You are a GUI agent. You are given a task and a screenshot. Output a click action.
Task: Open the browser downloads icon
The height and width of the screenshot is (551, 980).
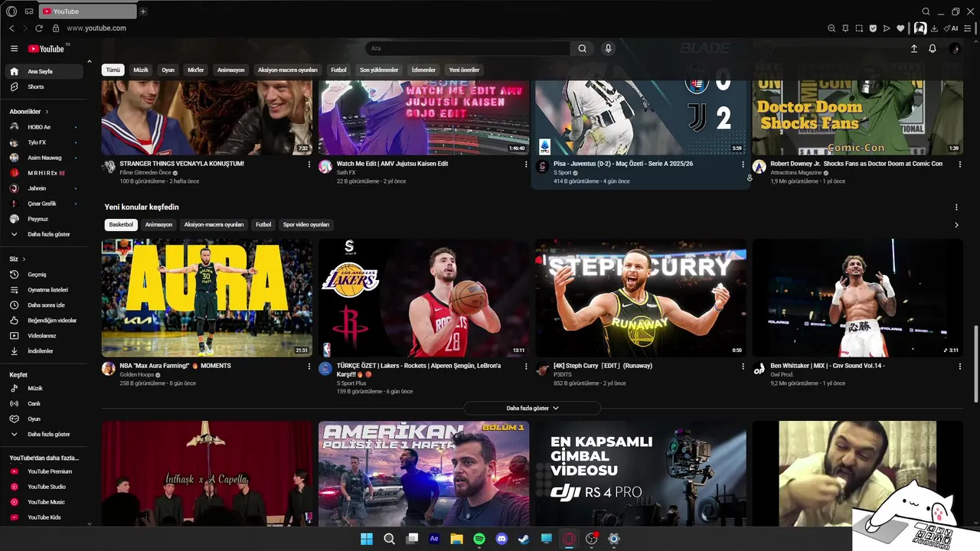coord(934,28)
